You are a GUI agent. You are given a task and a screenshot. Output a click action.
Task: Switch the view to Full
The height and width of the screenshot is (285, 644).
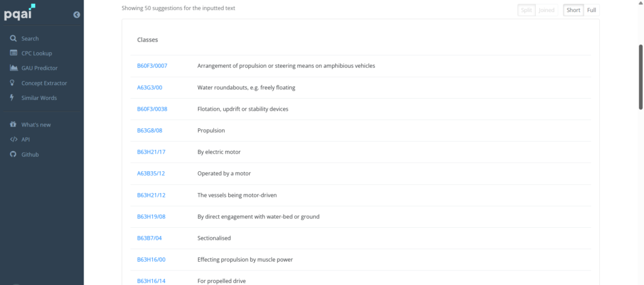coord(591,10)
